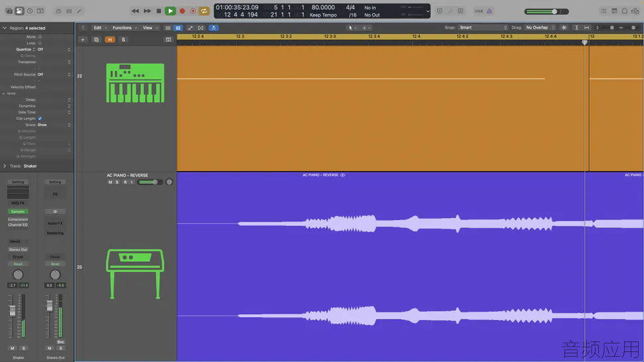Stop playback with the Stop button

[159, 11]
